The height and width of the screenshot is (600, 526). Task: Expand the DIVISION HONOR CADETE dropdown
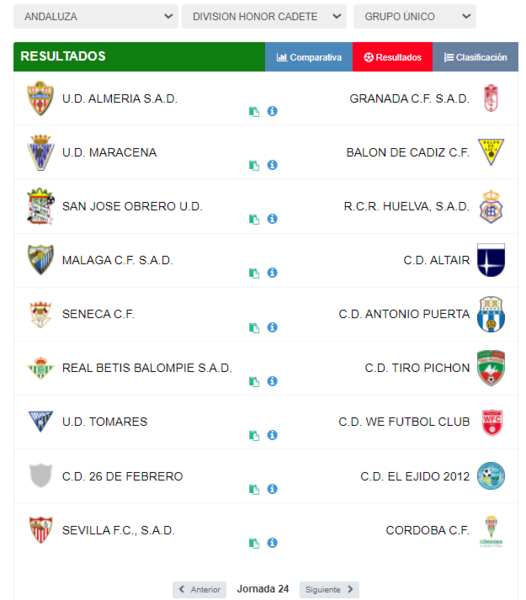(264, 16)
